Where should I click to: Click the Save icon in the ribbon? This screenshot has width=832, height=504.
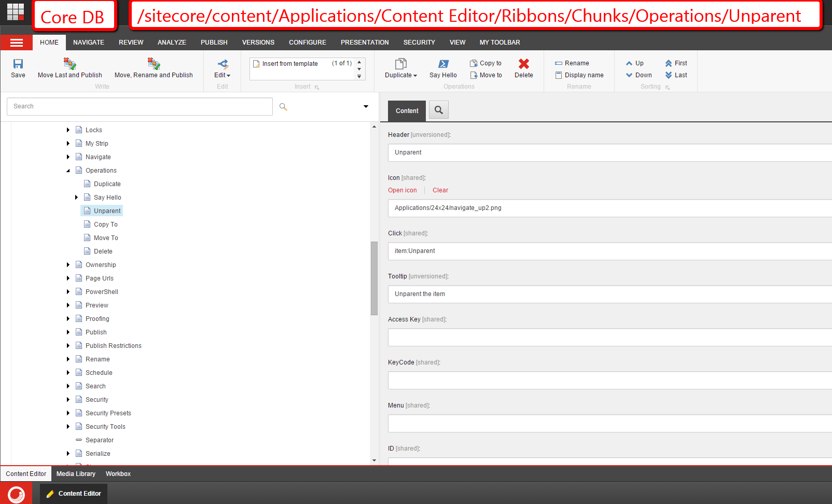coord(18,64)
